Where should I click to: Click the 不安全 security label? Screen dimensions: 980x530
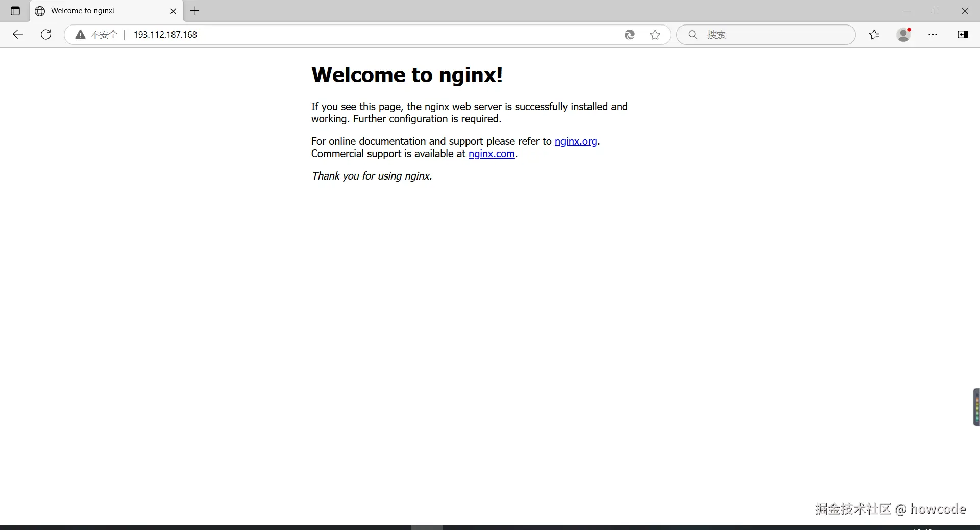[104, 35]
